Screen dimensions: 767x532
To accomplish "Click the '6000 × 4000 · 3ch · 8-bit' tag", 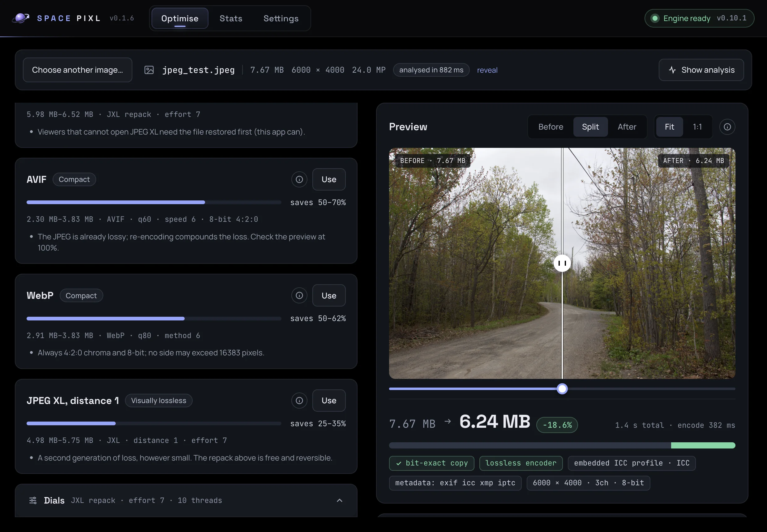I will [x=588, y=483].
